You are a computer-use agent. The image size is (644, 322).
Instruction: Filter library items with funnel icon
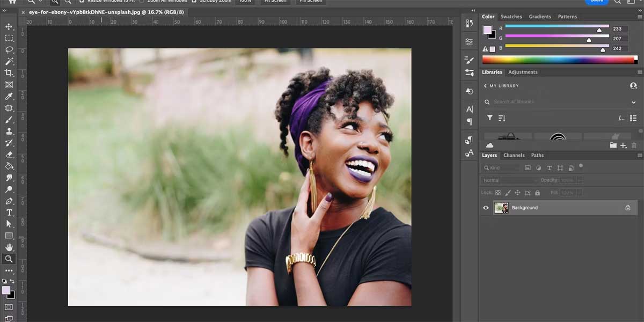click(489, 118)
